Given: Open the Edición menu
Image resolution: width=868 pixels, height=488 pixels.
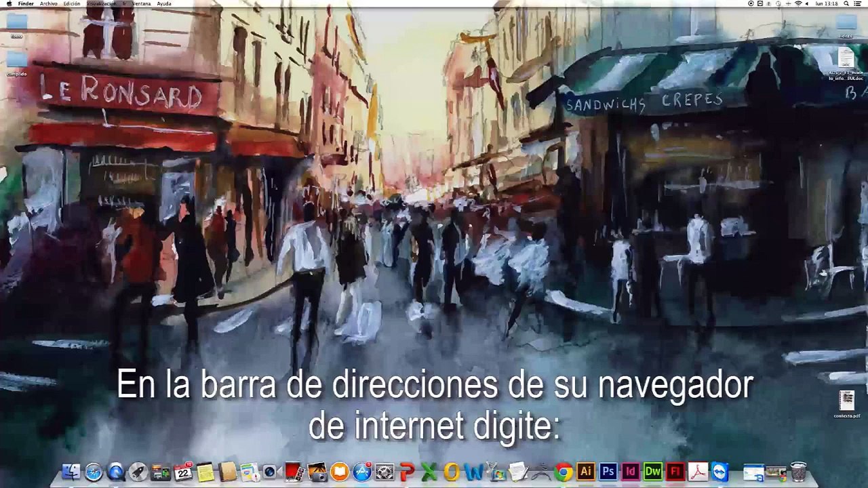Looking at the screenshot, I should tap(72, 3).
